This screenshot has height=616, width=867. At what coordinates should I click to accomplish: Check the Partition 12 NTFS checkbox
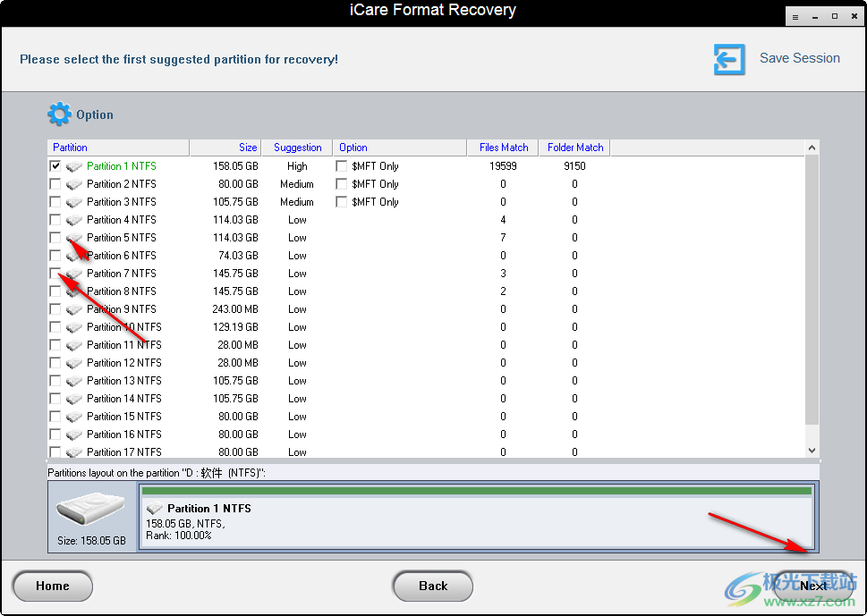click(55, 362)
